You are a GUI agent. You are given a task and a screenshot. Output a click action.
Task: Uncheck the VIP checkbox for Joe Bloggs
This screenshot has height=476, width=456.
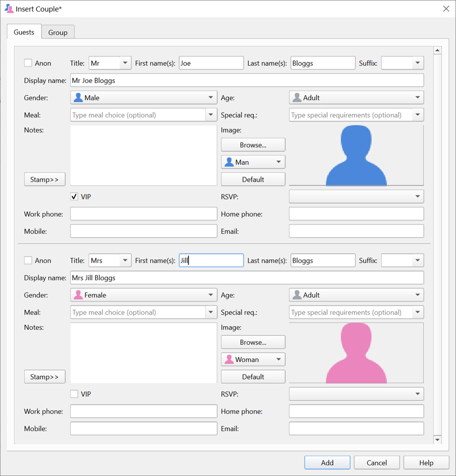coord(74,197)
